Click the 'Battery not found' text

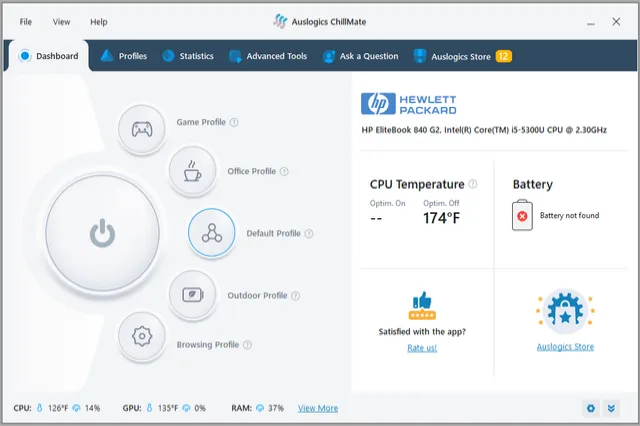(569, 215)
